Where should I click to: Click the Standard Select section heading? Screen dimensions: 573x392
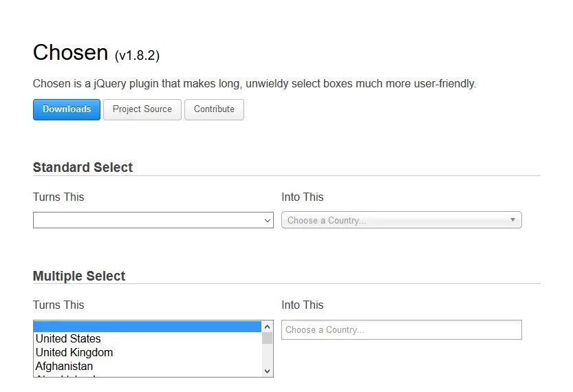83,167
